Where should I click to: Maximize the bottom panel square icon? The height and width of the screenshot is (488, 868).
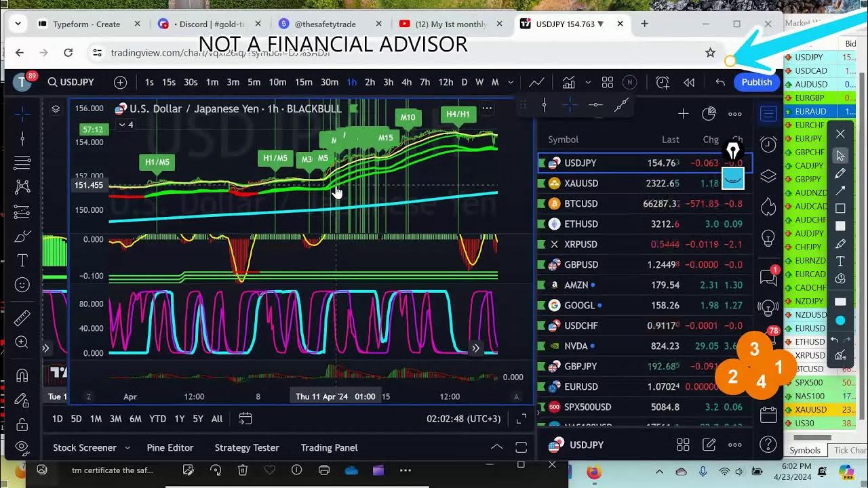pos(521,447)
